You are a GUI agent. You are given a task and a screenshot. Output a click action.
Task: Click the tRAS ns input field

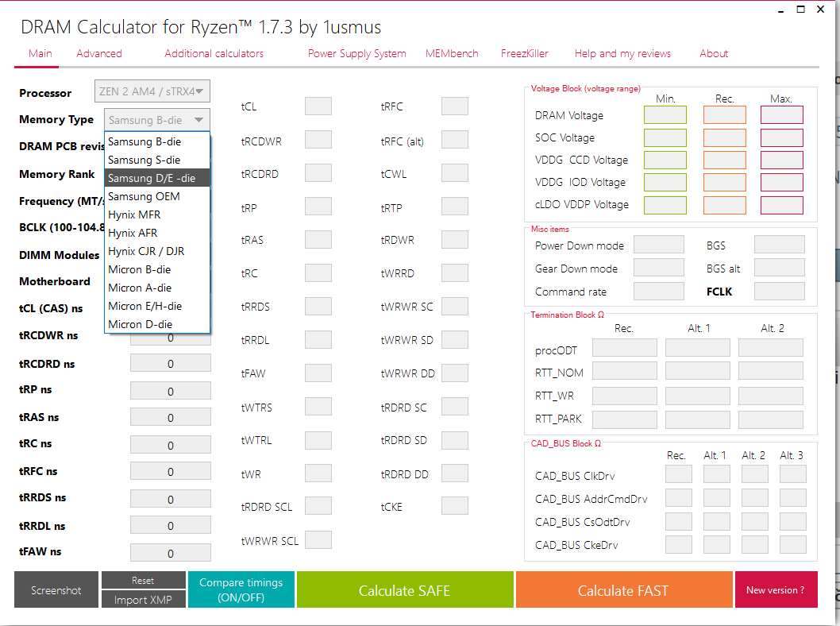(171, 418)
